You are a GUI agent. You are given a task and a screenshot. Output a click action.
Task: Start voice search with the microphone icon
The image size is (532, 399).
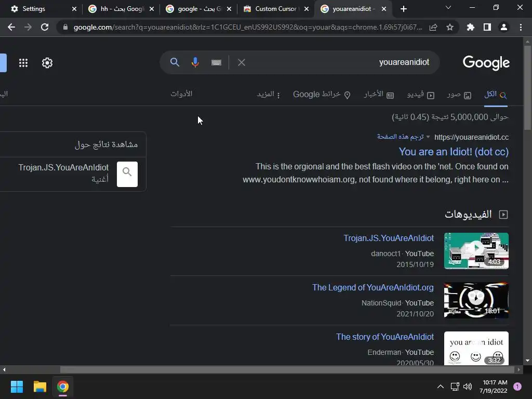pos(195,62)
